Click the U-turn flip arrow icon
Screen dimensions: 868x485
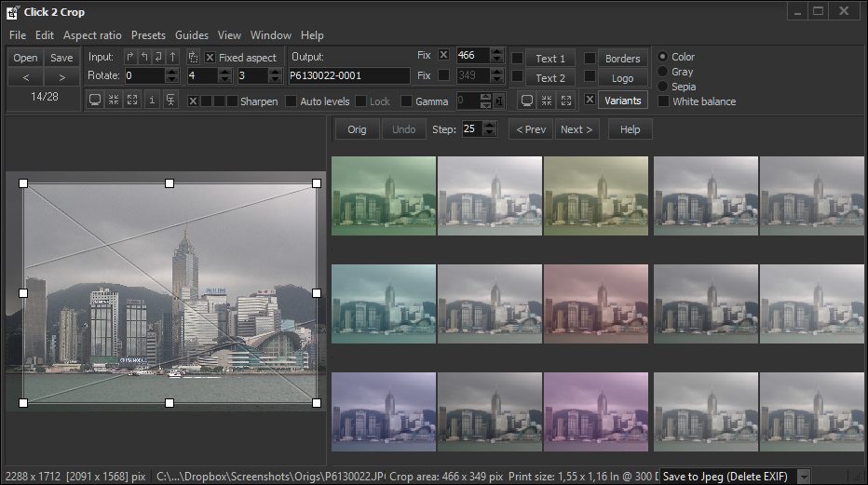pos(159,57)
